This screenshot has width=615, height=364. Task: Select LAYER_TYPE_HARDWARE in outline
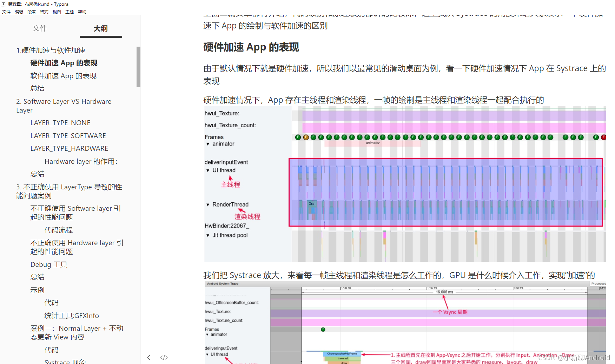(x=69, y=148)
